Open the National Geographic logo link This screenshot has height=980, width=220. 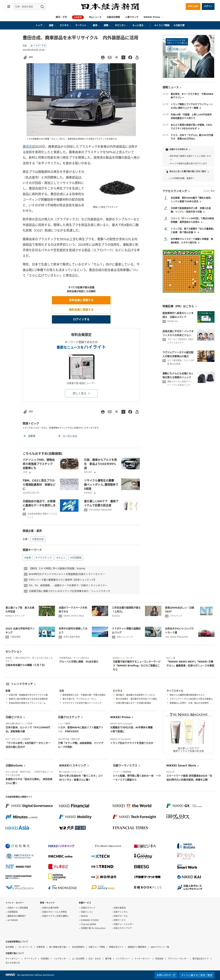pos(57,876)
